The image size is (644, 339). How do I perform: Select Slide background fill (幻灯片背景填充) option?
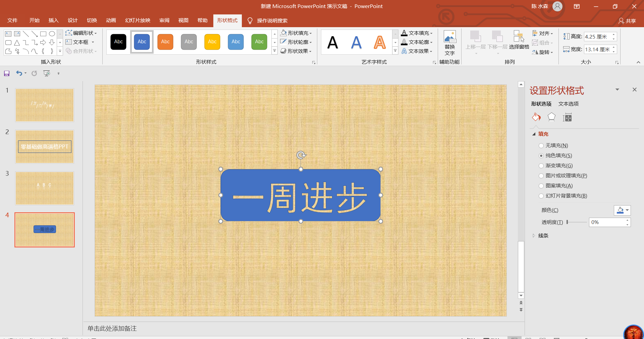541,196
